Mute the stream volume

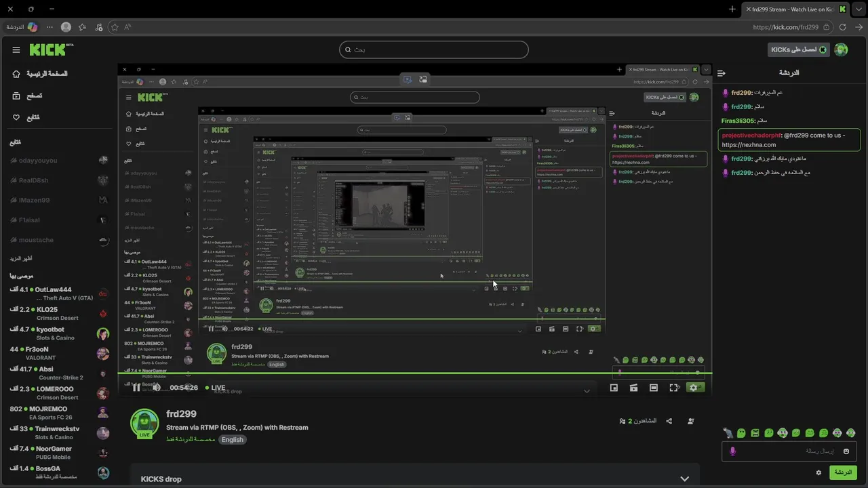(156, 388)
